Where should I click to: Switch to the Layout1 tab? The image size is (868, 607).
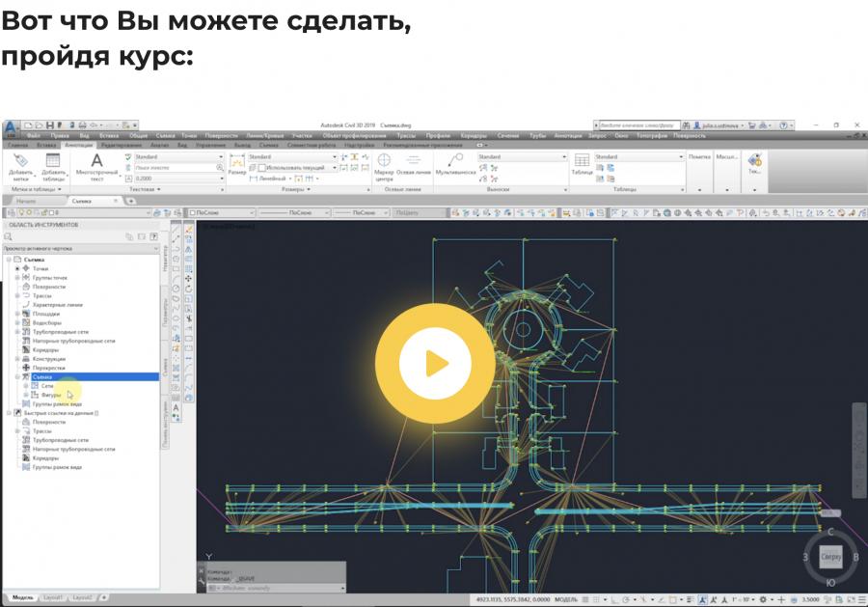tap(53, 598)
